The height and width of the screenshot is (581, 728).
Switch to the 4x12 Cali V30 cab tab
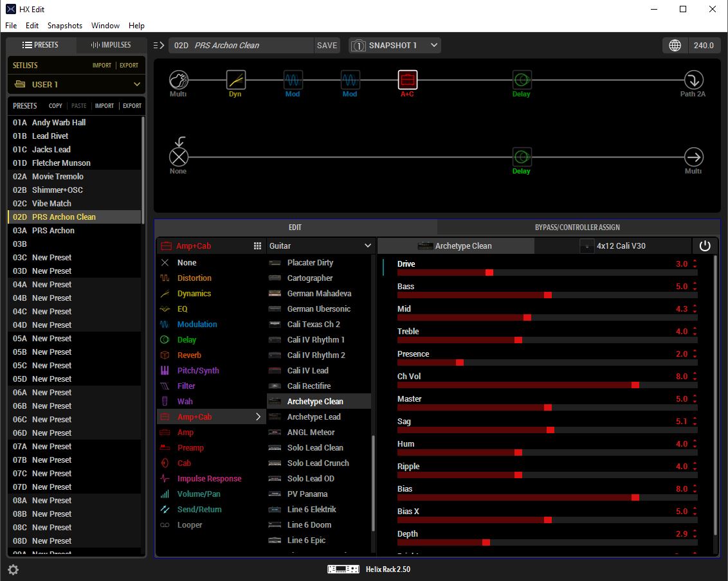click(x=613, y=246)
